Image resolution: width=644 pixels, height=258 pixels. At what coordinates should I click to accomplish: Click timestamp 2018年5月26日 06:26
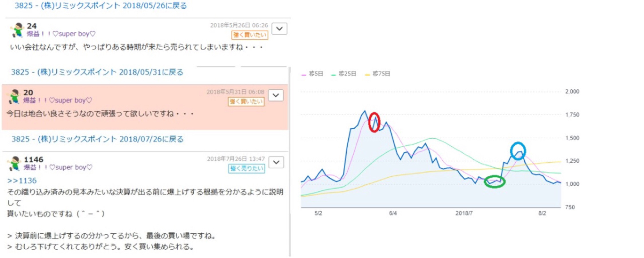(239, 25)
